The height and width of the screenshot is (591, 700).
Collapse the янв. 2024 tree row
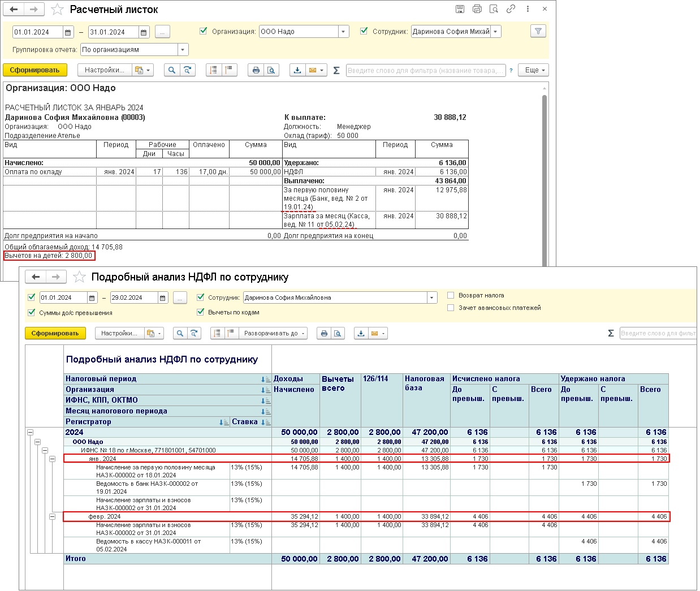(x=52, y=459)
